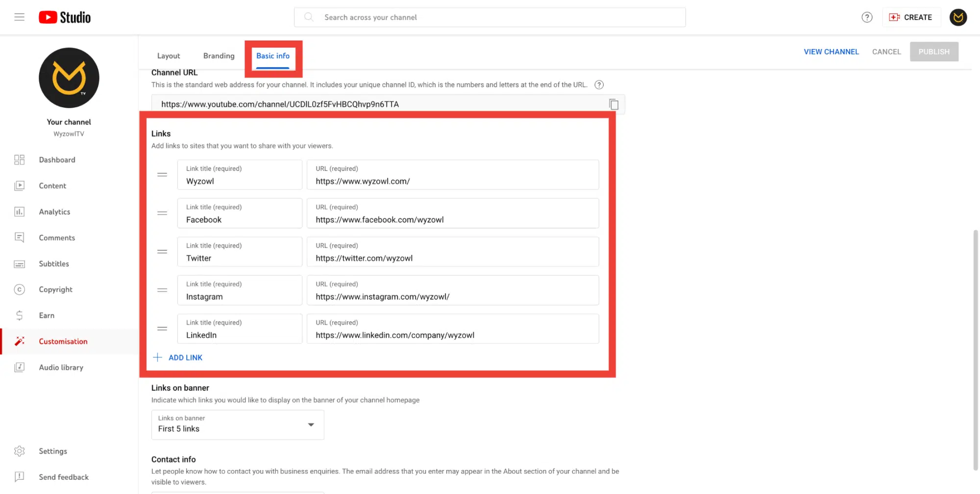The image size is (980, 494).
Task: Click the Twitter link title field
Action: [240, 252]
